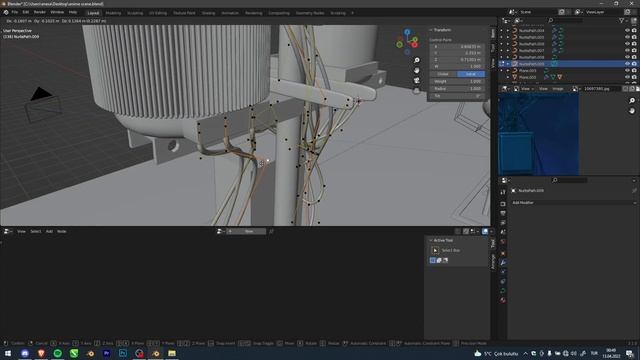640x360 pixels.
Task: Open the Item tab of viewport sidebar
Action: click(493, 33)
